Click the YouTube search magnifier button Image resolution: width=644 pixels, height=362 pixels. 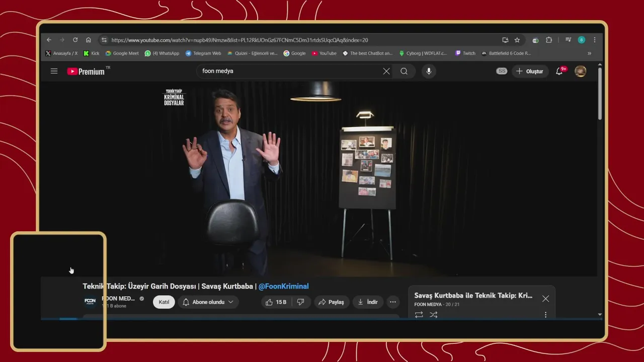404,71
